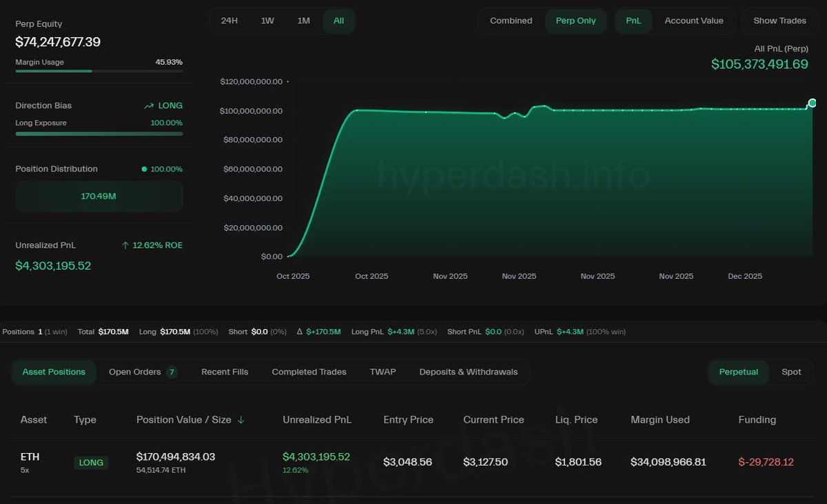The width and height of the screenshot is (827, 504).
Task: Click the Entry Price column header
Action: (x=409, y=420)
